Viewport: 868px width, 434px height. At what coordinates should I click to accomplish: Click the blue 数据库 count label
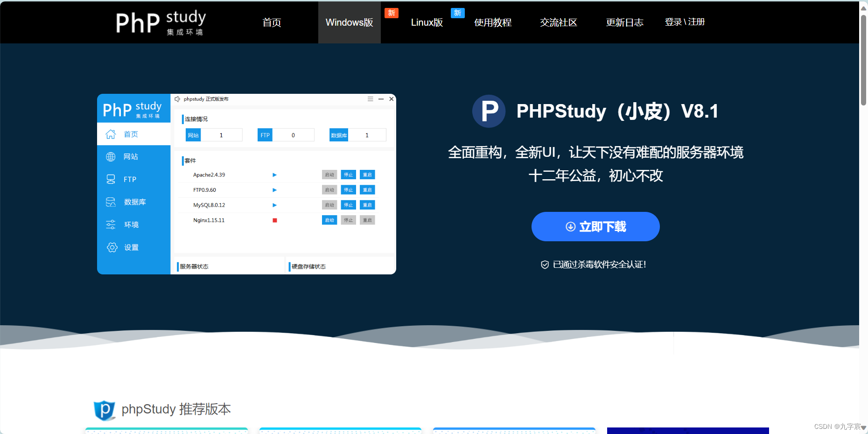tap(339, 135)
